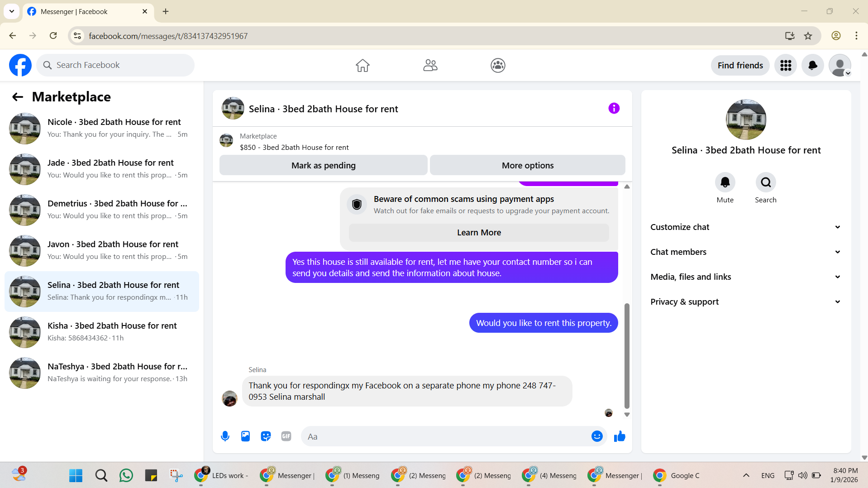This screenshot has width=868, height=488.
Task: Open the Groups icon in top navigation
Action: (498, 66)
